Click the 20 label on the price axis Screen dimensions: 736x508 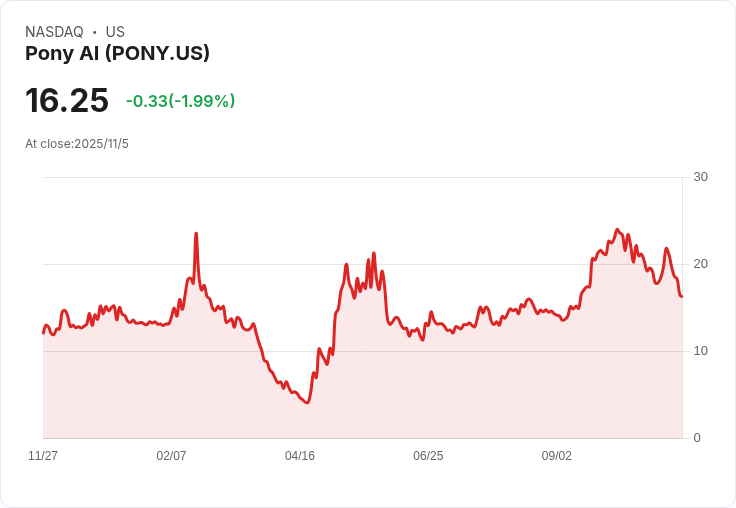700,264
